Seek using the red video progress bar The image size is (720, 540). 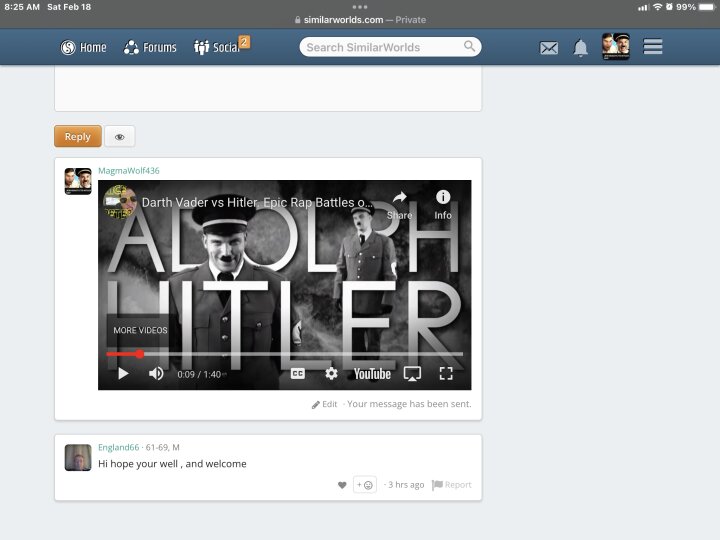pyautogui.click(x=284, y=354)
